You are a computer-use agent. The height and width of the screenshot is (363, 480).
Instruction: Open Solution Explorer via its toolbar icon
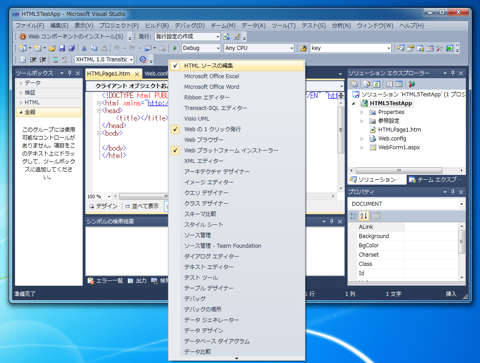point(400,48)
